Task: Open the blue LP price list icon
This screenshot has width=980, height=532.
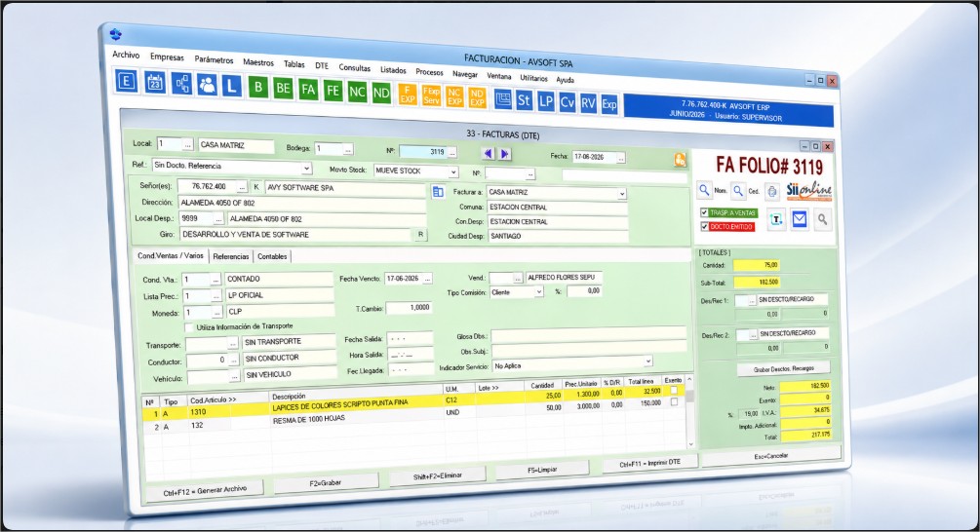Action: click(546, 101)
